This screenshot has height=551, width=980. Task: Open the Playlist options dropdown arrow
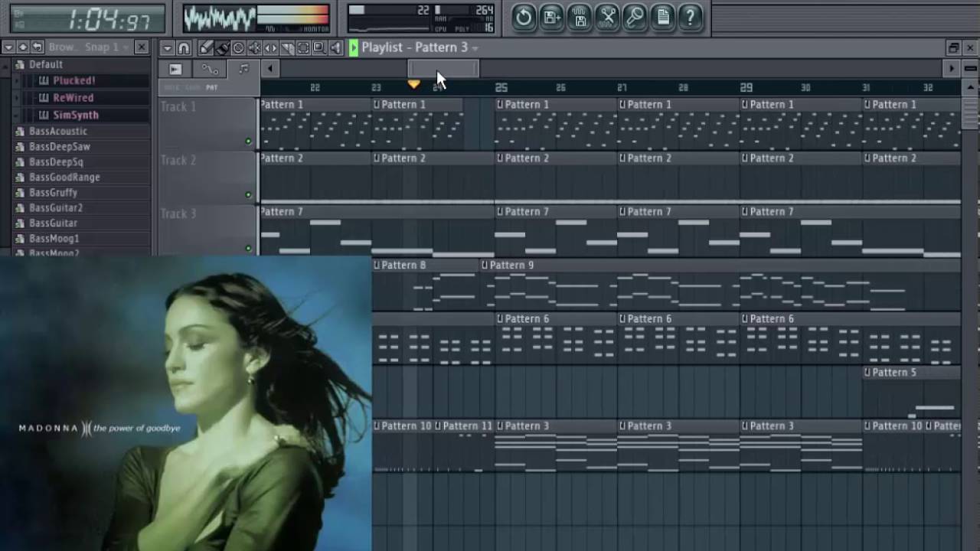tap(168, 48)
